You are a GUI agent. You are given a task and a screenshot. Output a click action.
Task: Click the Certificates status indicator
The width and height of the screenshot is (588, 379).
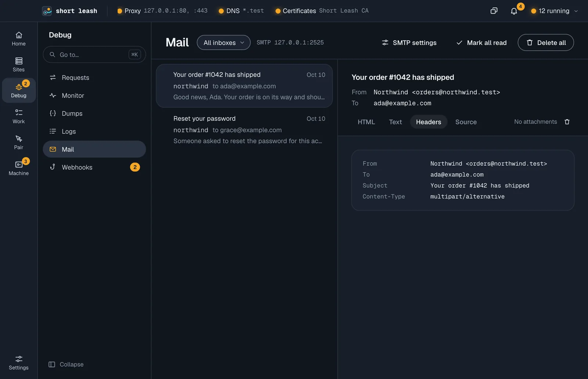322,11
